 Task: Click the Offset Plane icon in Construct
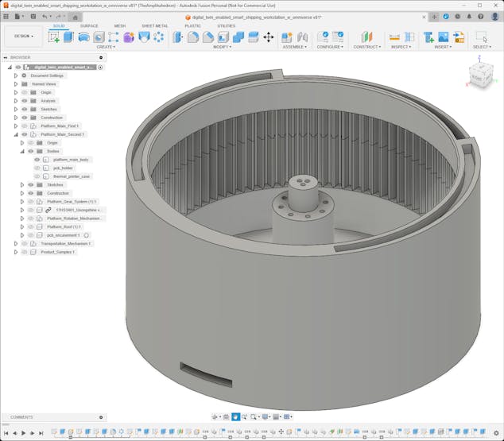[x=366, y=37]
